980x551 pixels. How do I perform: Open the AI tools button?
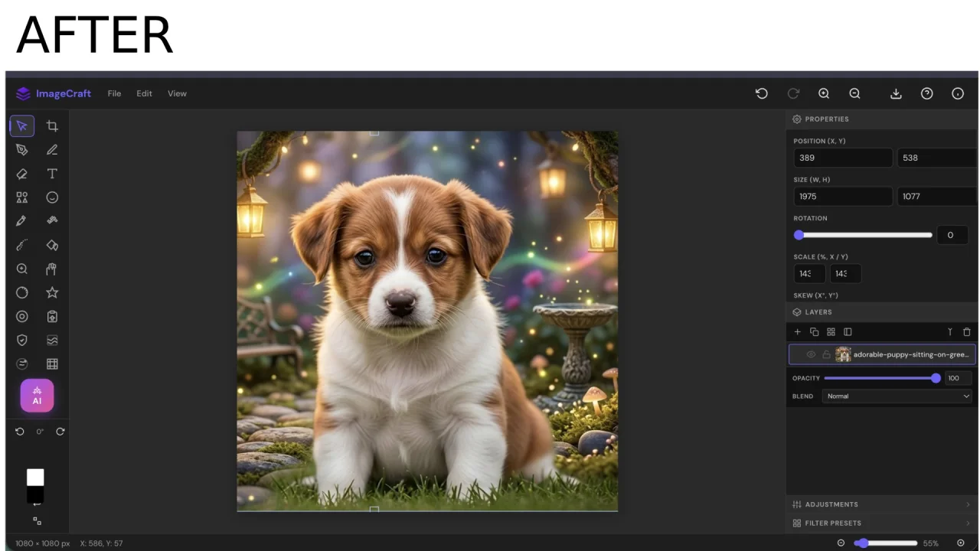37,396
